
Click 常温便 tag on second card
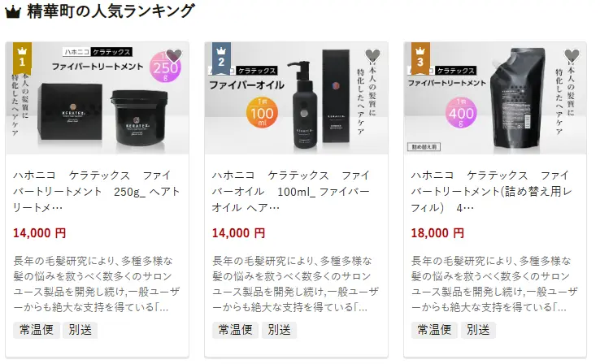pyautogui.click(x=235, y=330)
